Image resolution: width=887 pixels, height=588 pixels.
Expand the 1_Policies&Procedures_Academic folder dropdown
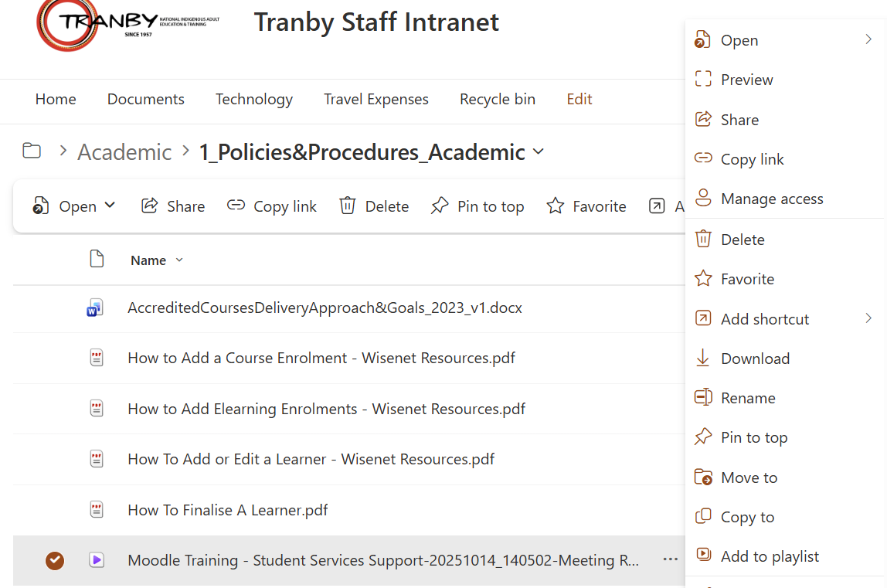[539, 151]
